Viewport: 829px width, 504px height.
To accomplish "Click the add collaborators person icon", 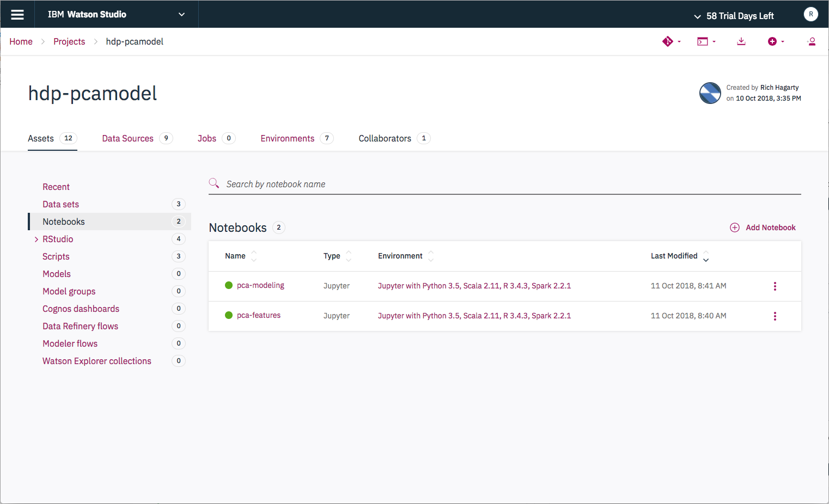I will click(812, 41).
